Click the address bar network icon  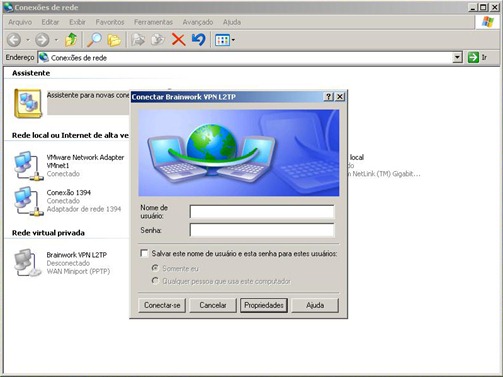pyautogui.click(x=44, y=57)
